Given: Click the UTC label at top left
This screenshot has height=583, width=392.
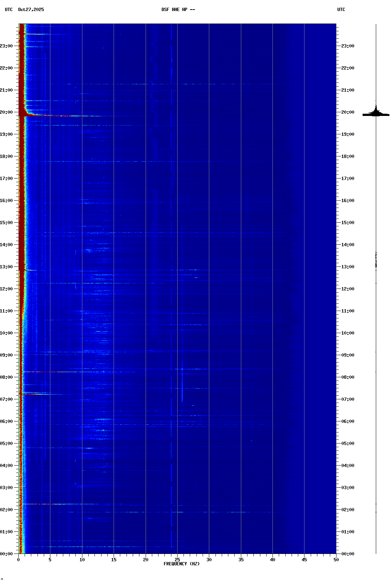Looking at the screenshot, I should (x=9, y=10).
